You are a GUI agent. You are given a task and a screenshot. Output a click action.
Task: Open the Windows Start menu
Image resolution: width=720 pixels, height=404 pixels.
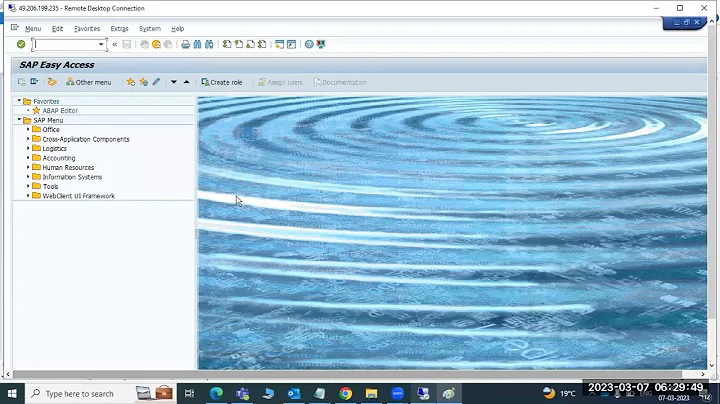point(12,393)
